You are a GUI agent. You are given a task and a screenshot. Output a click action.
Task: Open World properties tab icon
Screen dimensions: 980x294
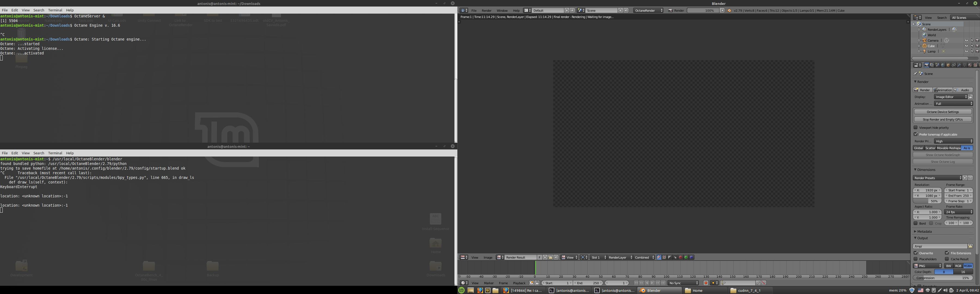pos(943,65)
